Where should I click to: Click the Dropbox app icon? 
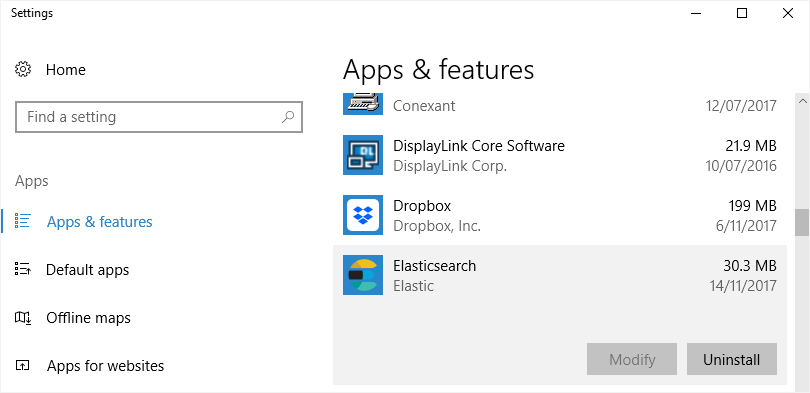(363, 215)
